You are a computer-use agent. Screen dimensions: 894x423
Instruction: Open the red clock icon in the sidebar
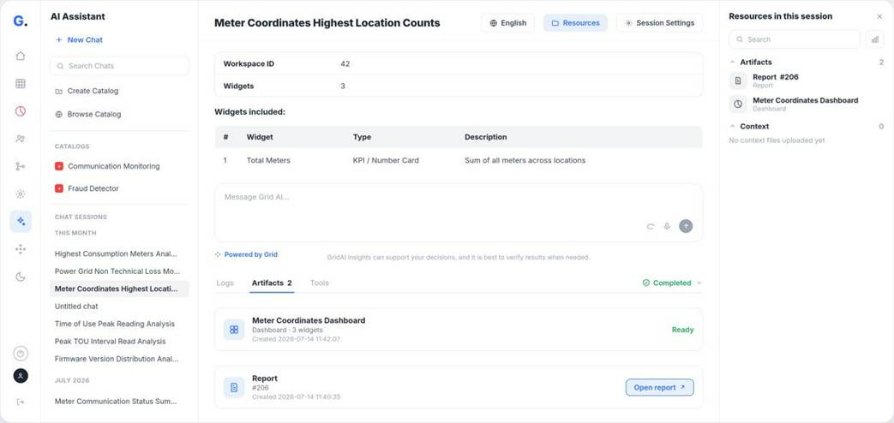pos(21,111)
